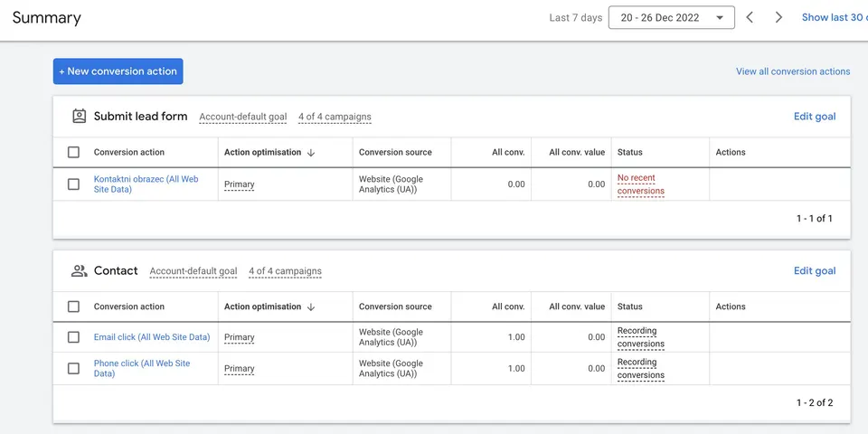Click 4 of 4 campaigns in Contact section
868x434 pixels.
[285, 271]
